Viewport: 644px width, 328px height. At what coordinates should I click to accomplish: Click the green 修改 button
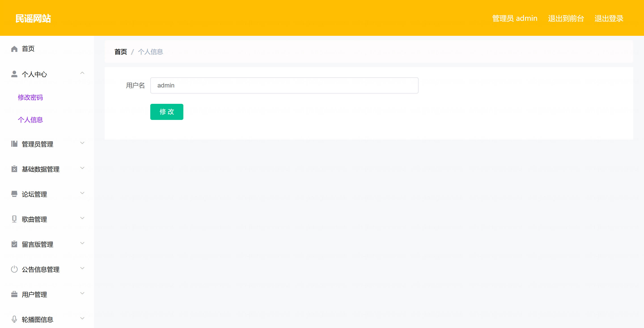(x=167, y=112)
